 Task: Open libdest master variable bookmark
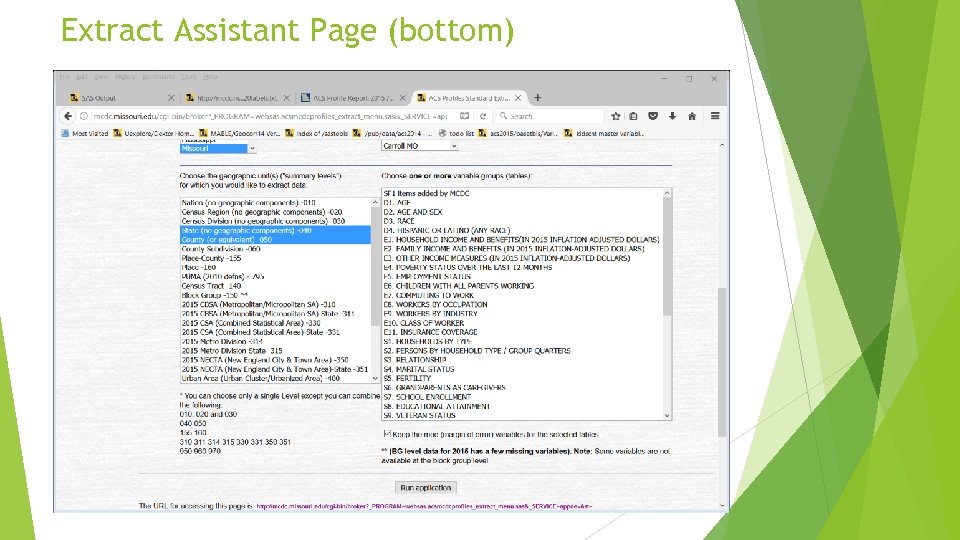pyautogui.click(x=604, y=133)
